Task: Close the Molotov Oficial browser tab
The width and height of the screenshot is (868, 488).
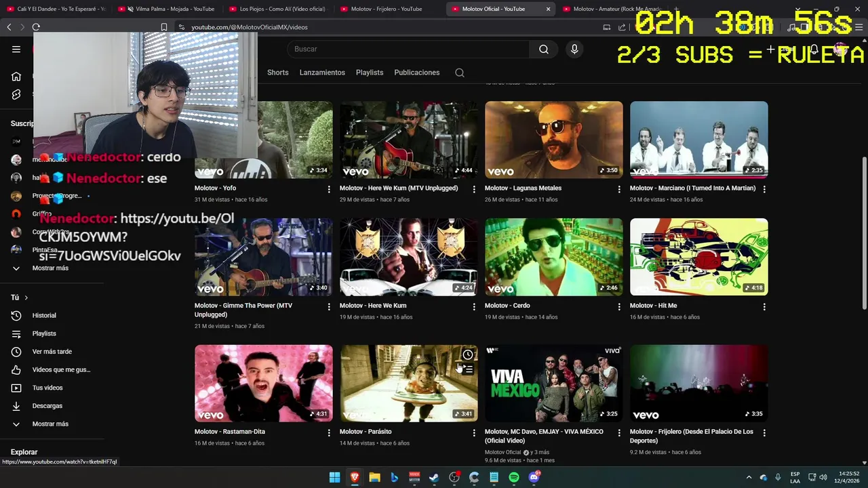Action: (548, 9)
